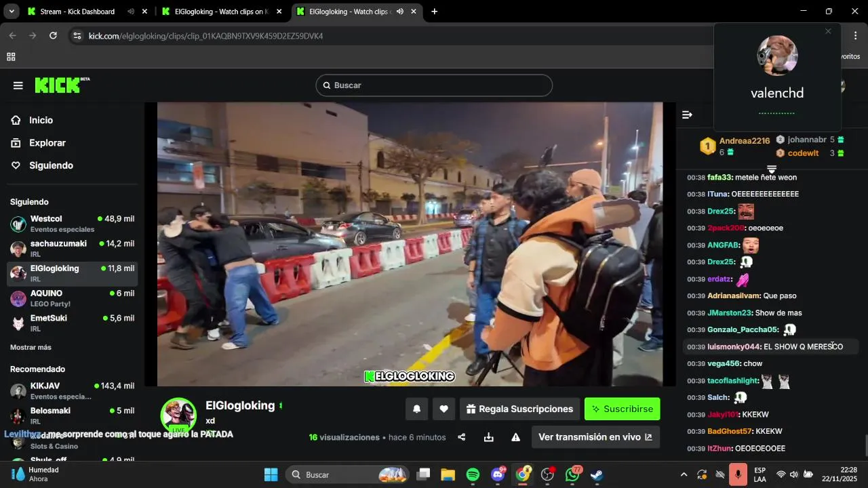This screenshot has width=868, height=488.
Task: Show hidden system tray icons
Action: pos(684,474)
